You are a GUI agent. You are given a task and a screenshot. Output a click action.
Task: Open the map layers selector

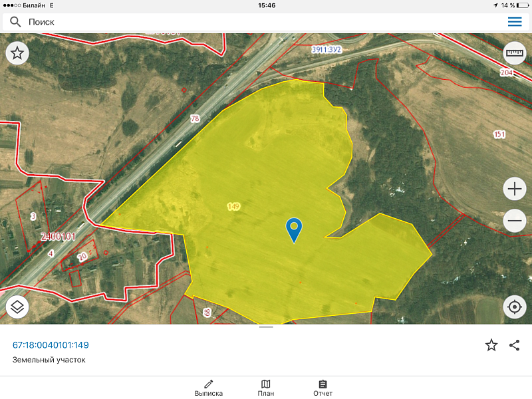click(17, 307)
